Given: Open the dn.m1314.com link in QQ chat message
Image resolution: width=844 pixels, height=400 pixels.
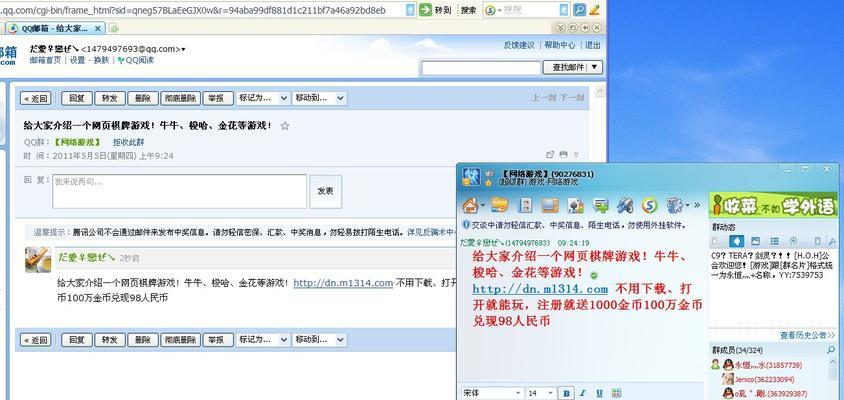Looking at the screenshot, I should [540, 290].
